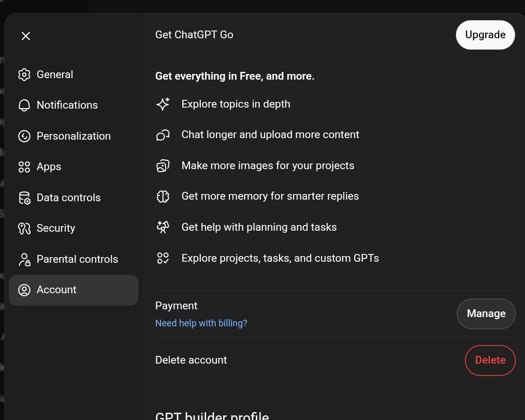Click the brain icon beside Get more memory
This screenshot has width=525, height=420.
click(x=163, y=196)
